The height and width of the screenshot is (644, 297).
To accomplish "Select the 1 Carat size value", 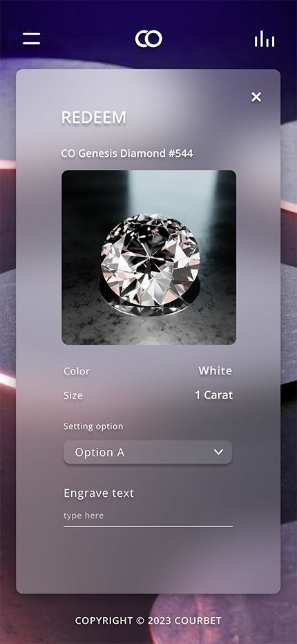I will point(213,395).
